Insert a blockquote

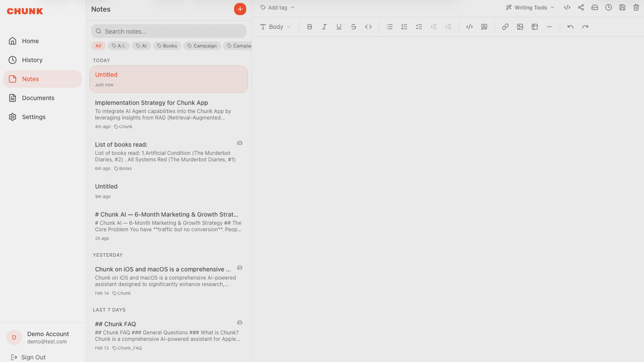tap(484, 27)
